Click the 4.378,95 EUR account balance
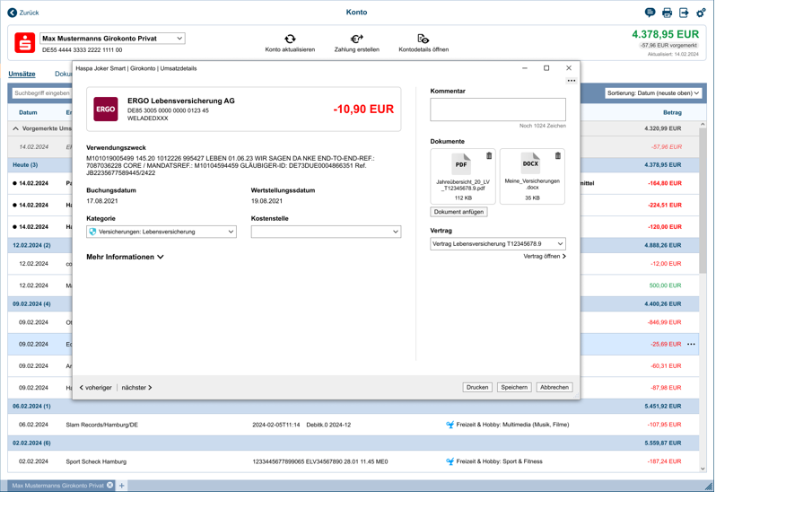 pos(665,34)
